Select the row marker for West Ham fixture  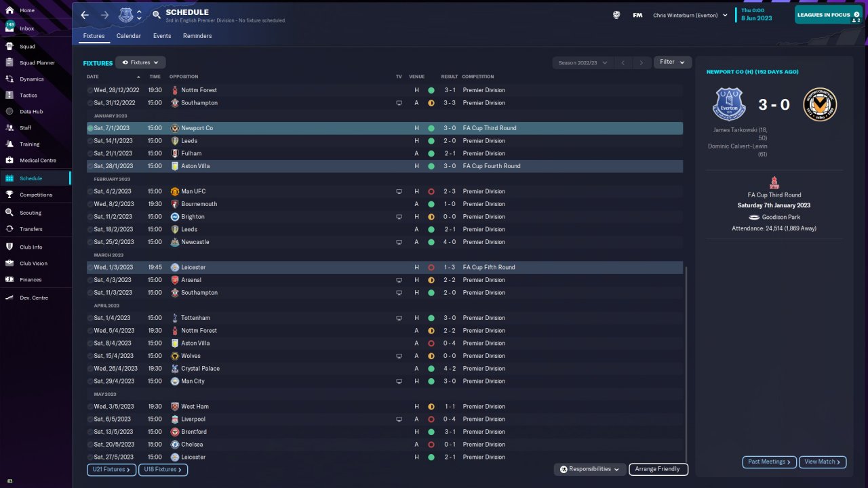click(x=90, y=407)
